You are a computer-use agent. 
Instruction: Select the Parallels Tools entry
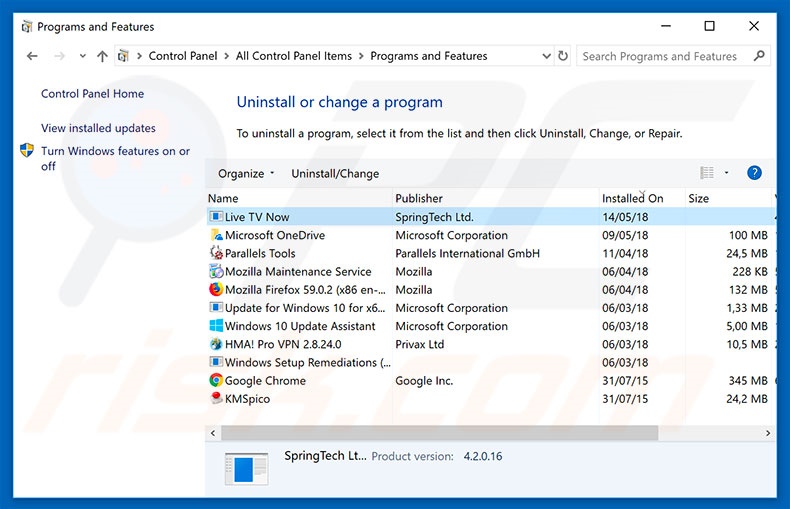[x=260, y=253]
